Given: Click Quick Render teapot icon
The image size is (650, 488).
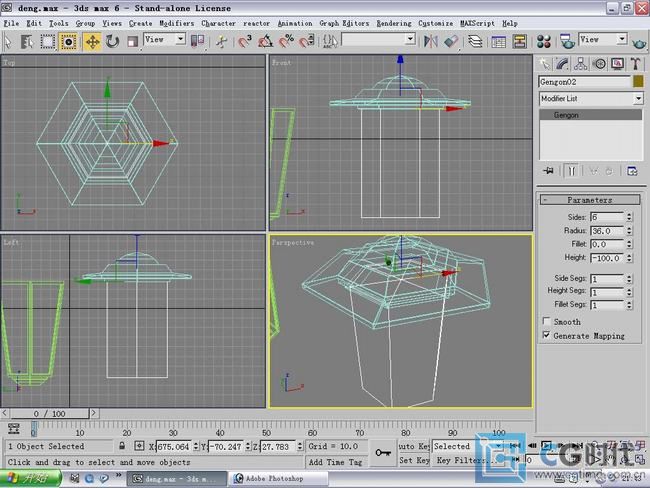Looking at the screenshot, I should (x=639, y=42).
